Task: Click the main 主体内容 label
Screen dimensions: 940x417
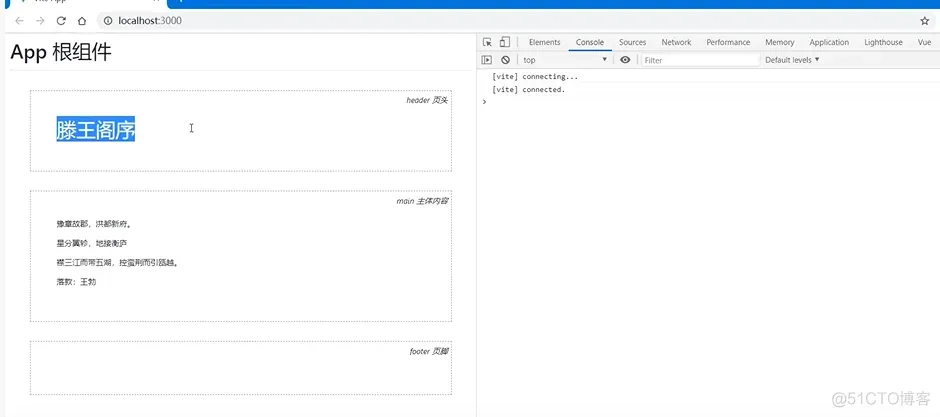Action: [422, 201]
